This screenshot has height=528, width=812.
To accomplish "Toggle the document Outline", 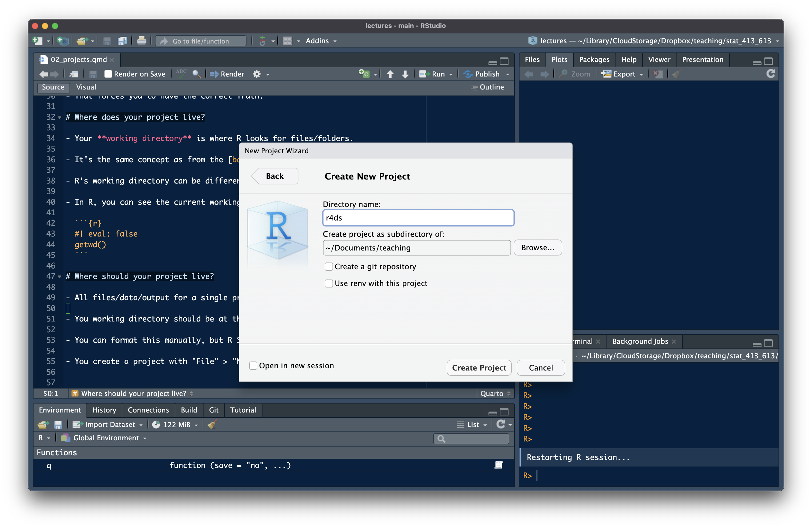I will [x=487, y=87].
